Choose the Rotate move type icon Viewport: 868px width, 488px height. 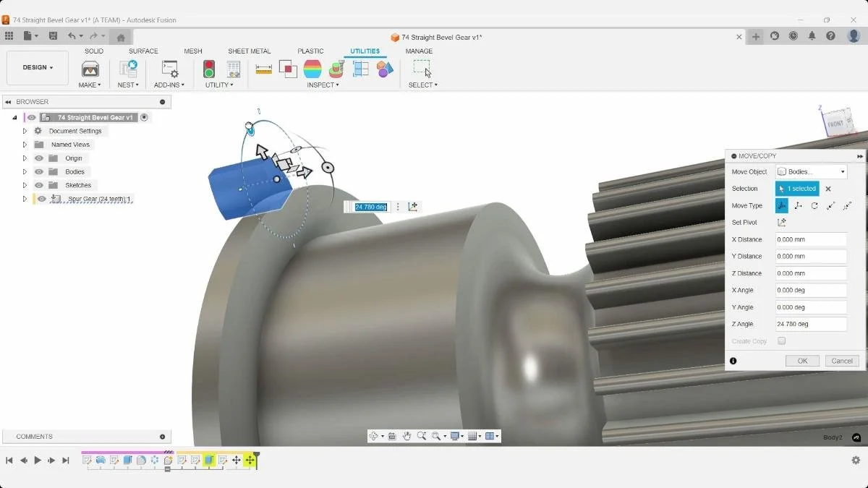click(x=814, y=205)
